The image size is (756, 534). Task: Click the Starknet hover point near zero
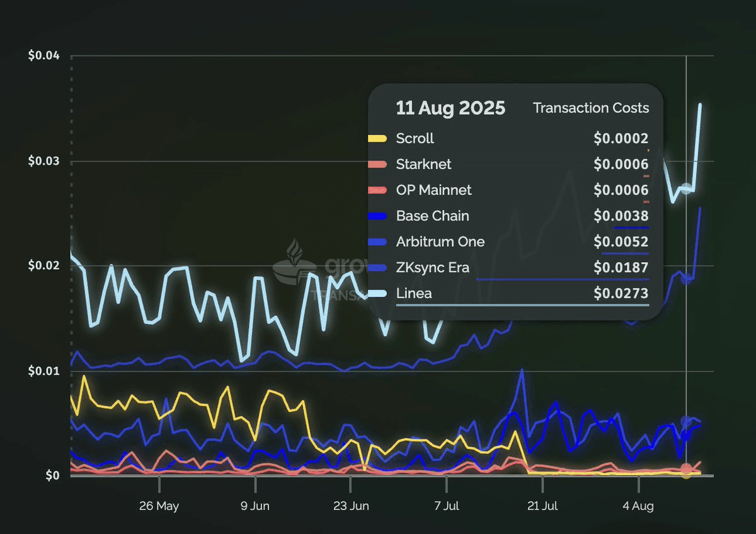(686, 468)
